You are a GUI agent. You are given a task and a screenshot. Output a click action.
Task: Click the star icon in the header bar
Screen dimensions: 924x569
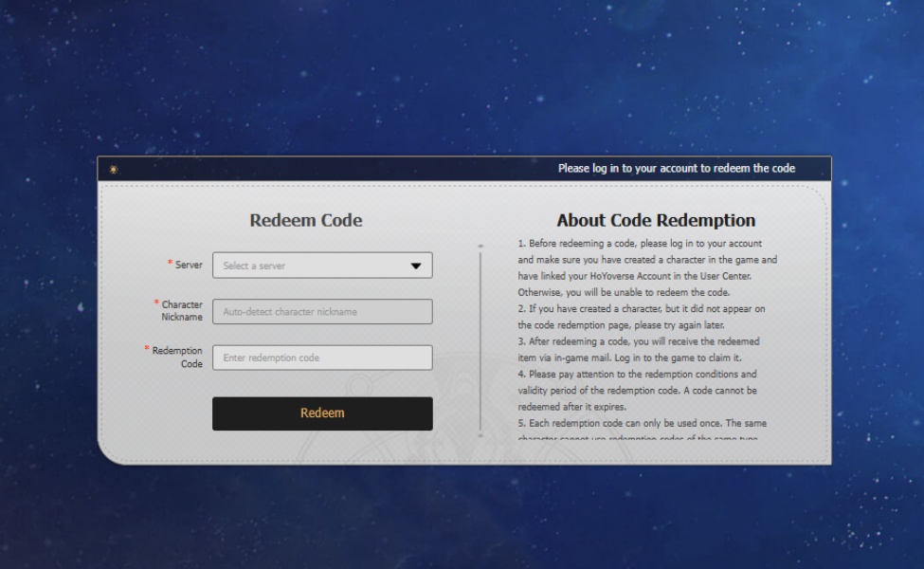tap(113, 168)
